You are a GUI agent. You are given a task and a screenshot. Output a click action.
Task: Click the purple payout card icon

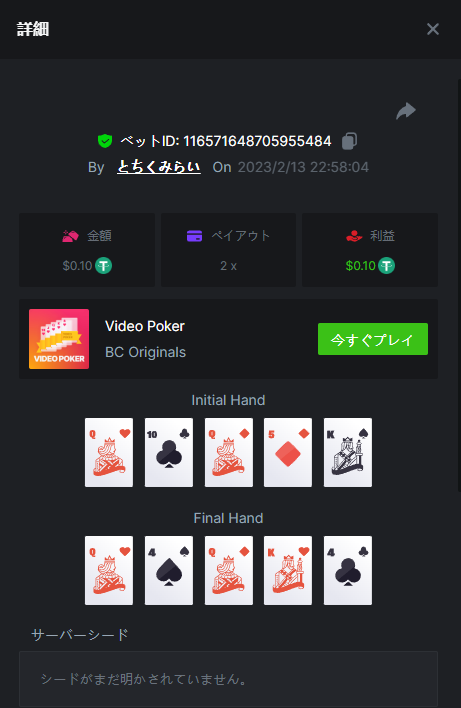[x=195, y=236]
